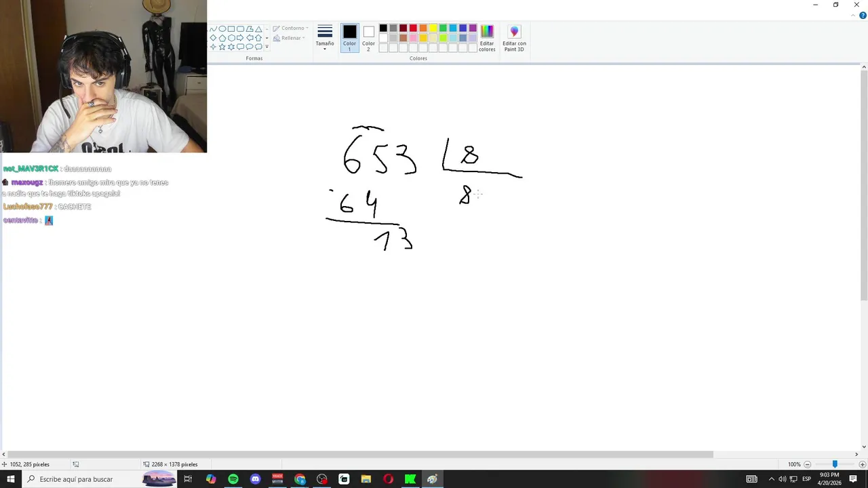Open the Contorno outline dropdown
The width and height of the screenshot is (868, 488).
click(x=290, y=28)
